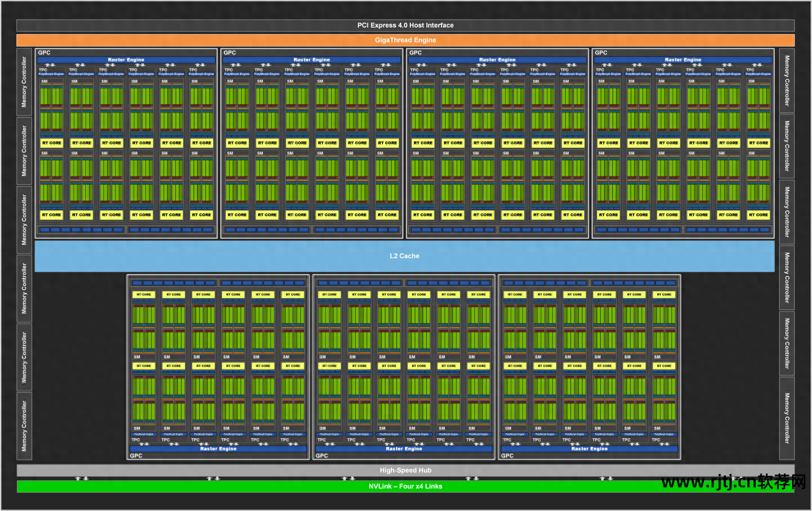Viewport: 812px width, 511px height.
Task: Click the blue L2 Cache block
Action: pos(404,256)
